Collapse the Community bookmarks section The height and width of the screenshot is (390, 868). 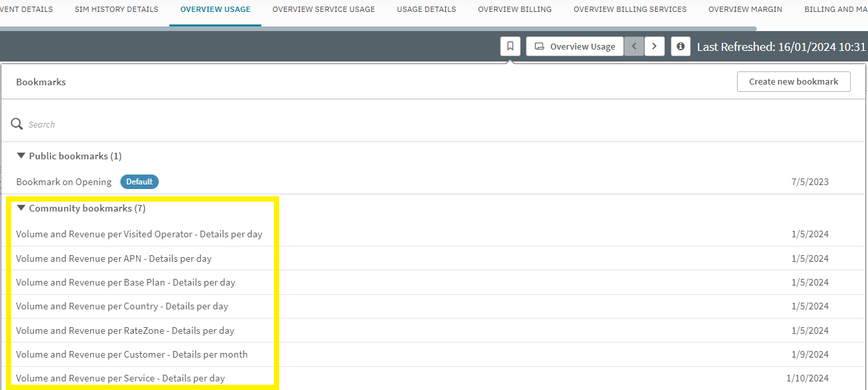click(21, 208)
